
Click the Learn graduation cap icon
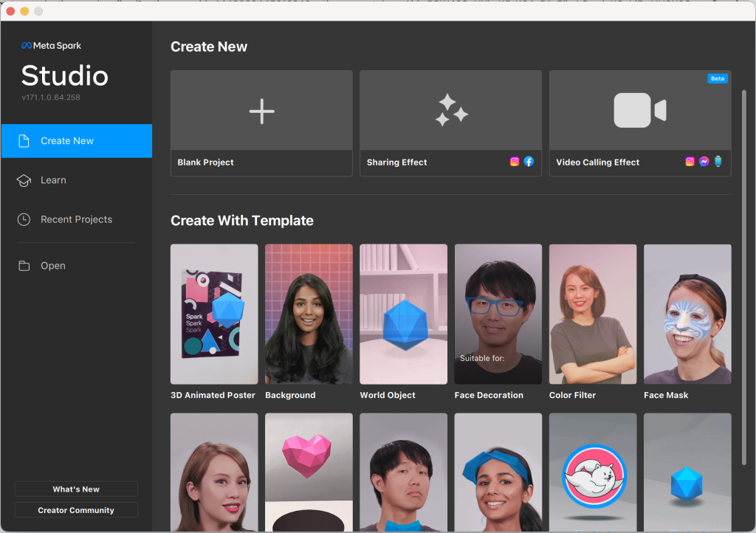pos(24,180)
